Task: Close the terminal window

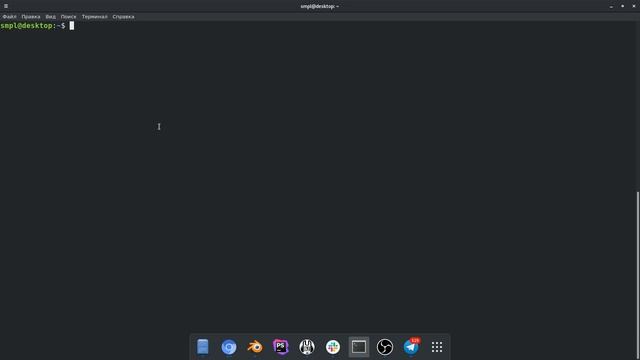Action: (634, 6)
